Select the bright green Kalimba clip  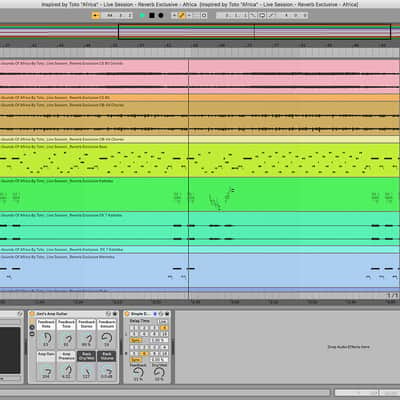[x=200, y=195]
